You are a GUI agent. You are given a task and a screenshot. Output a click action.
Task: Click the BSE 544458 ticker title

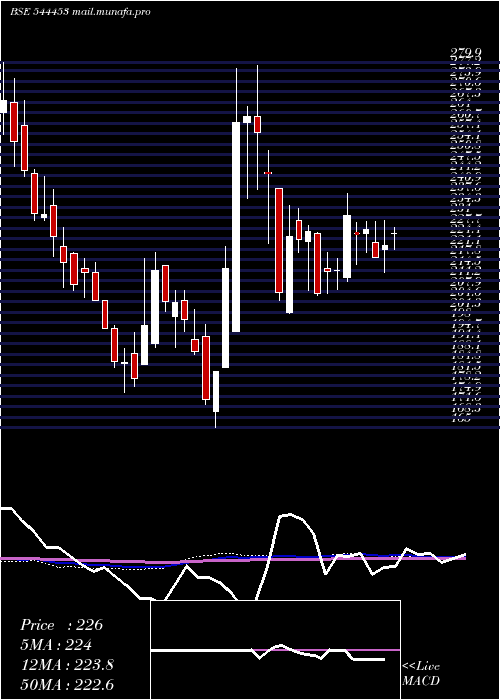click(39, 12)
